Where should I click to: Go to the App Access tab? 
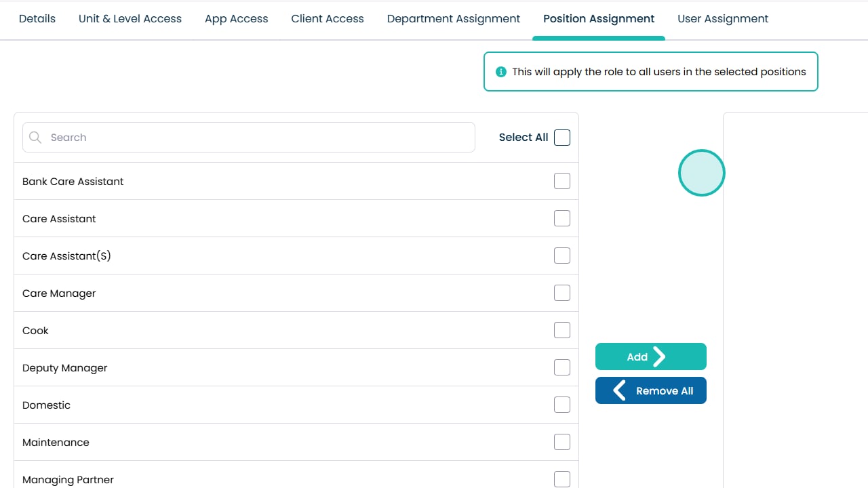(237, 19)
